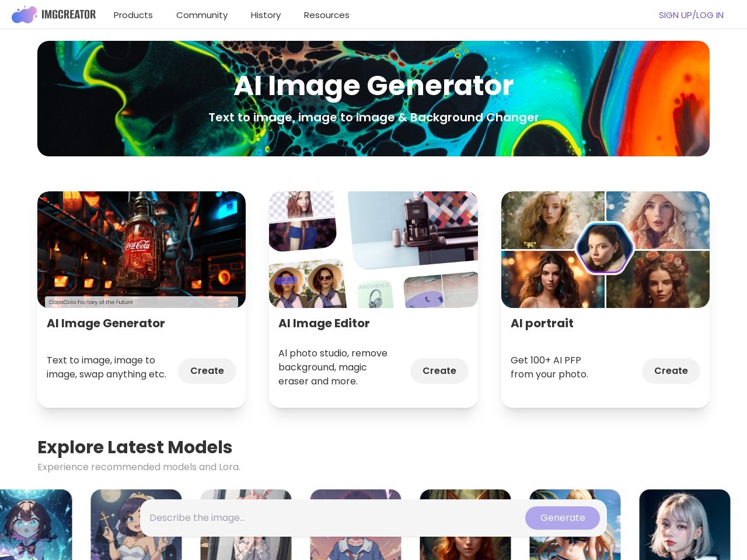
Task: Open the Community menu
Action: [x=202, y=15]
